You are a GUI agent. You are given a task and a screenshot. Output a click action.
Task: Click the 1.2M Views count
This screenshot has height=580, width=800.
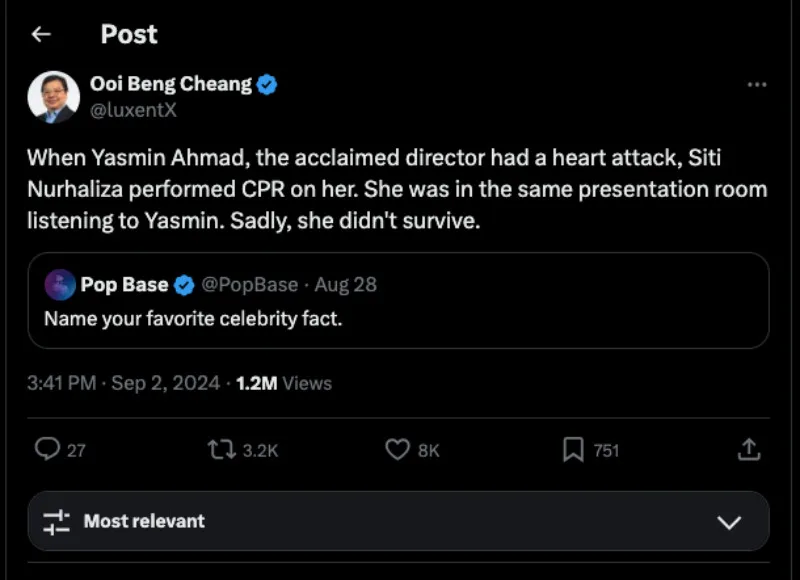click(x=284, y=383)
